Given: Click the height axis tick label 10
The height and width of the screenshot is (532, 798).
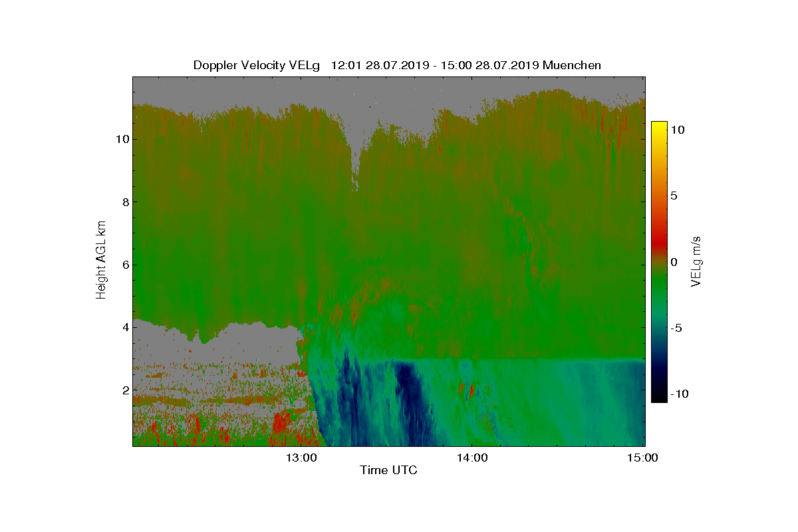Looking at the screenshot, I should (x=122, y=139).
